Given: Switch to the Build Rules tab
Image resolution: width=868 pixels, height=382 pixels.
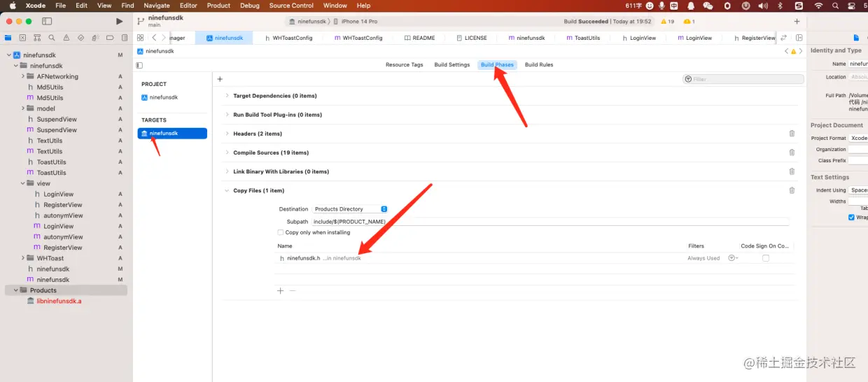Looking at the screenshot, I should [539, 65].
